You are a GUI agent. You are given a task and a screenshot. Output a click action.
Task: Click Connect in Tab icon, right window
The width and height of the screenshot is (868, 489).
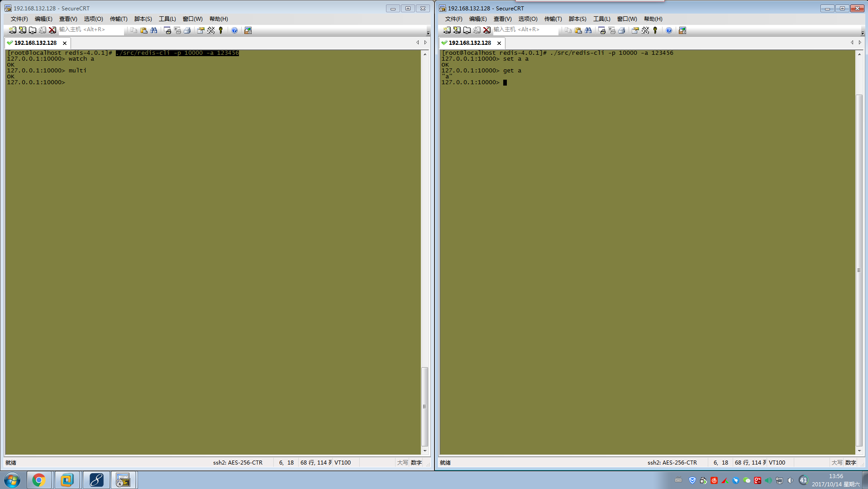(467, 30)
